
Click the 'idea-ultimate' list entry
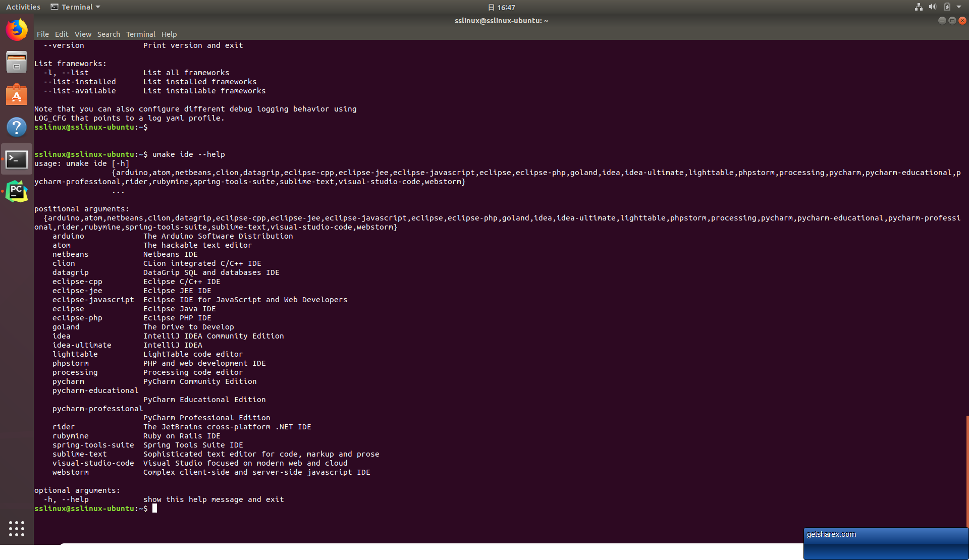click(x=82, y=345)
